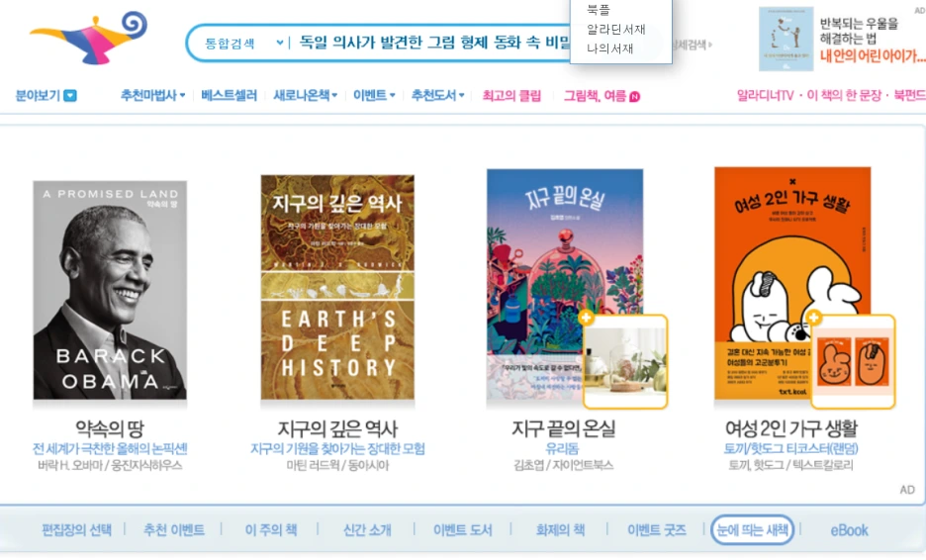This screenshot has width=926, height=560.
Task: Expand the 통합검색 search scope dropdown
Action: [244, 44]
